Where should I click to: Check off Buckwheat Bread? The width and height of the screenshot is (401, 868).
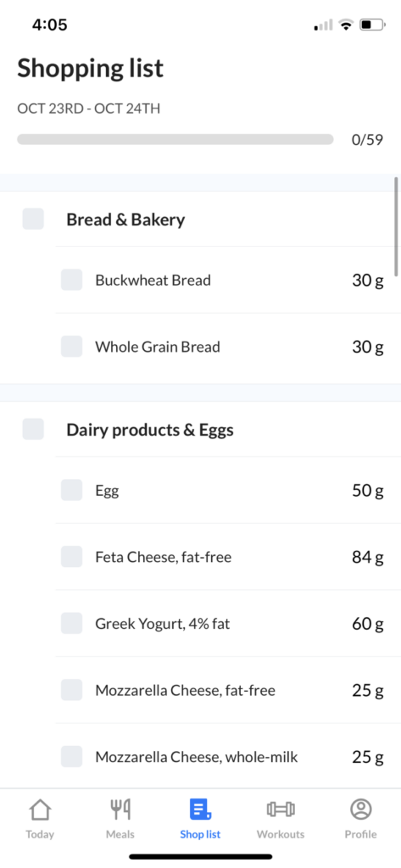[71, 280]
